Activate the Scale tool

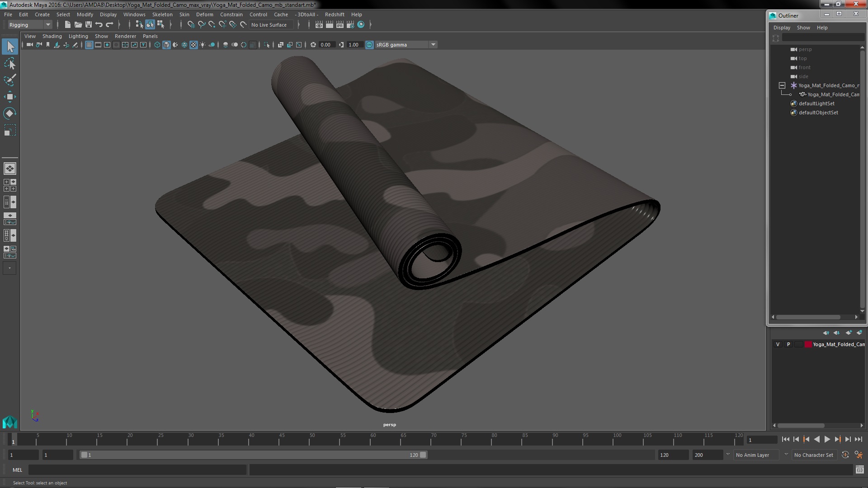click(x=10, y=131)
